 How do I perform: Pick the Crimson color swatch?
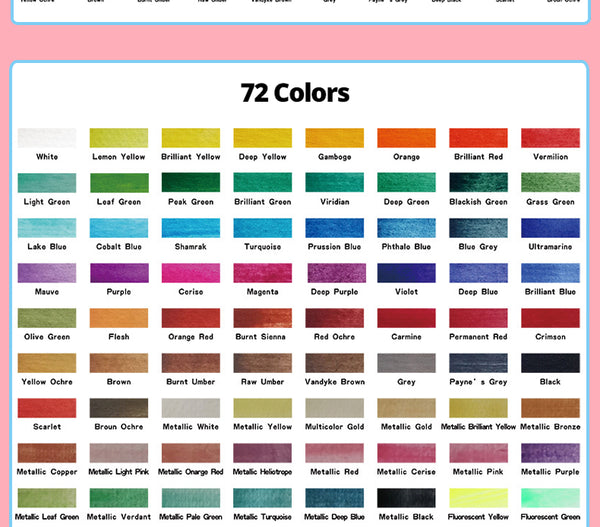(550, 318)
